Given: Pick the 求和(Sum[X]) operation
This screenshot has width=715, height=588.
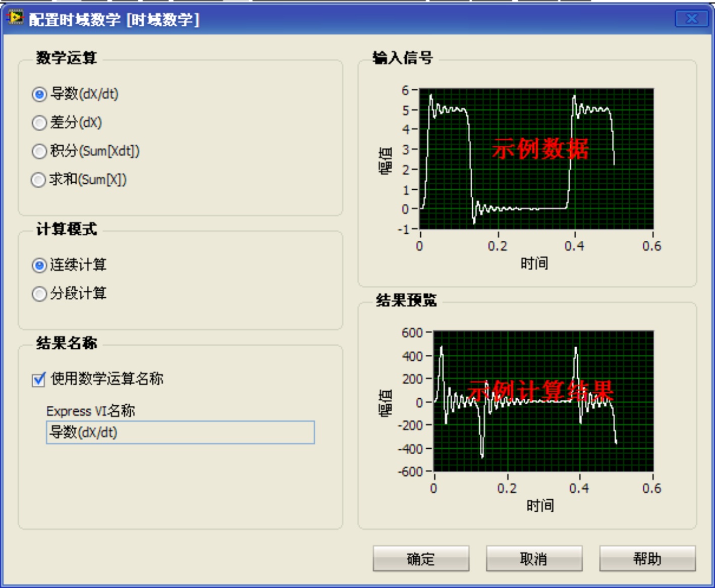Looking at the screenshot, I should 39,180.
